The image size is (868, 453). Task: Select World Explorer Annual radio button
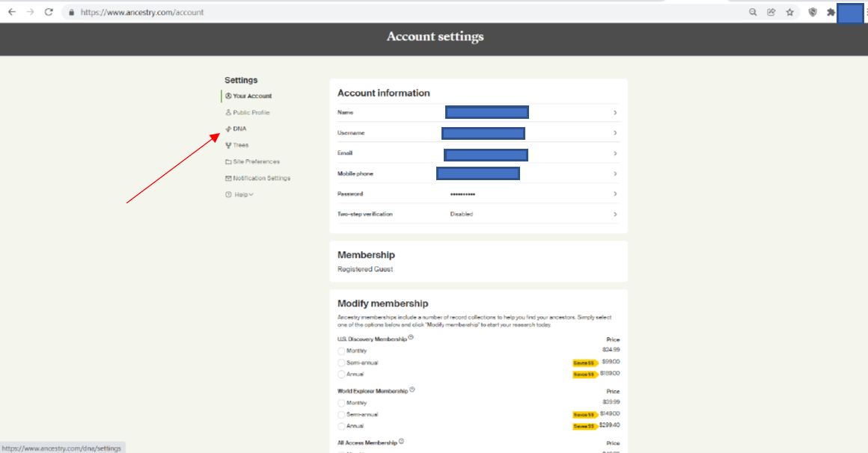(341, 426)
